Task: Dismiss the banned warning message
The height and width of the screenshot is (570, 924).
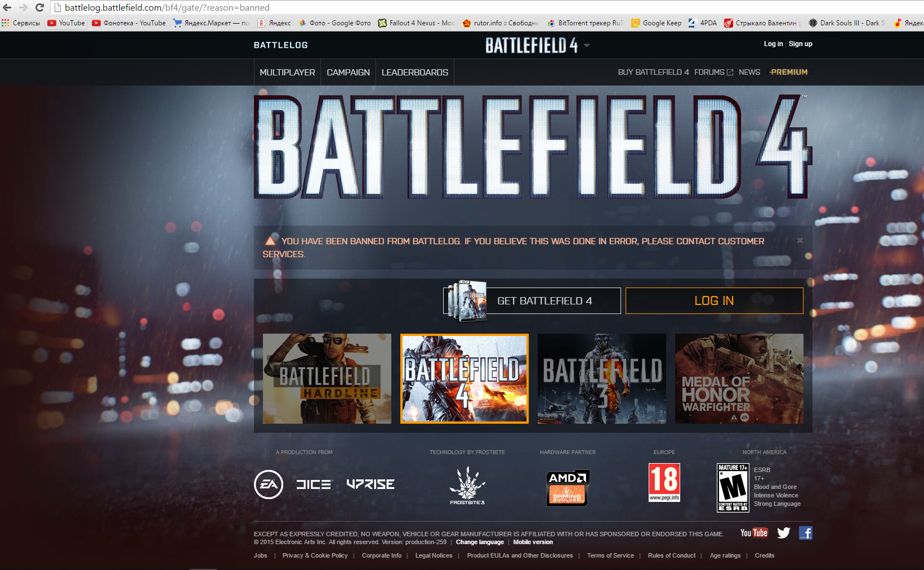Action: pyautogui.click(x=800, y=240)
